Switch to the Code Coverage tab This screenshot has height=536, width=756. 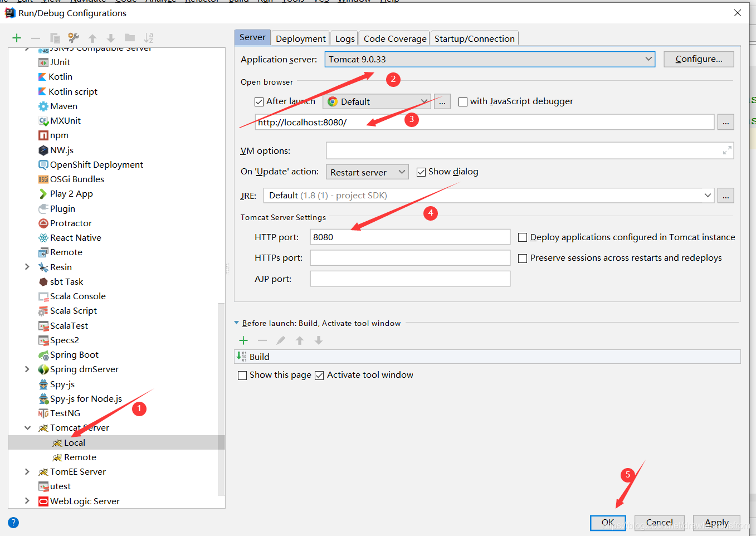coord(395,38)
